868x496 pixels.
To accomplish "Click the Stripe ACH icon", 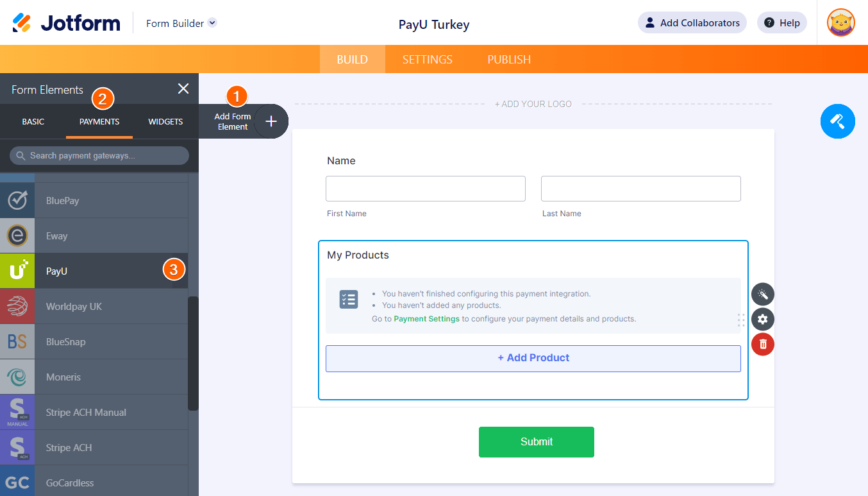I will [x=17, y=447].
